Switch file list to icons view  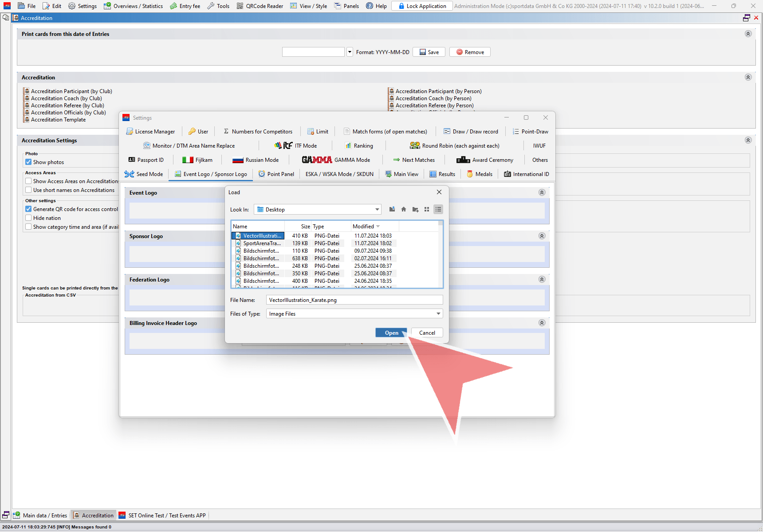pyautogui.click(x=427, y=209)
